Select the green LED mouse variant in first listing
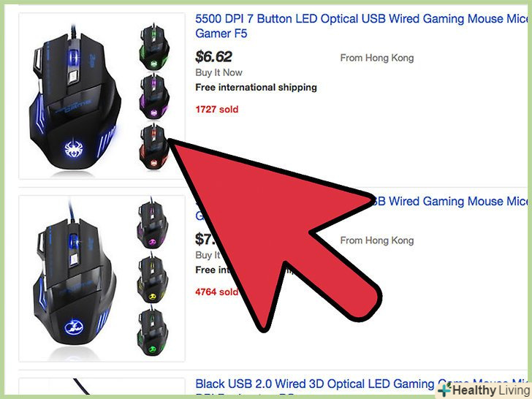532x399 pixels. click(154, 47)
